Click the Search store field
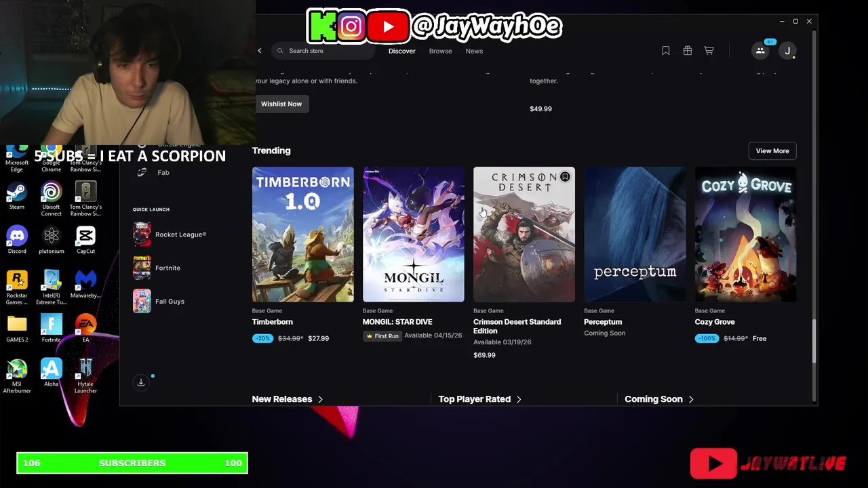The width and height of the screenshot is (868, 488). coord(323,51)
